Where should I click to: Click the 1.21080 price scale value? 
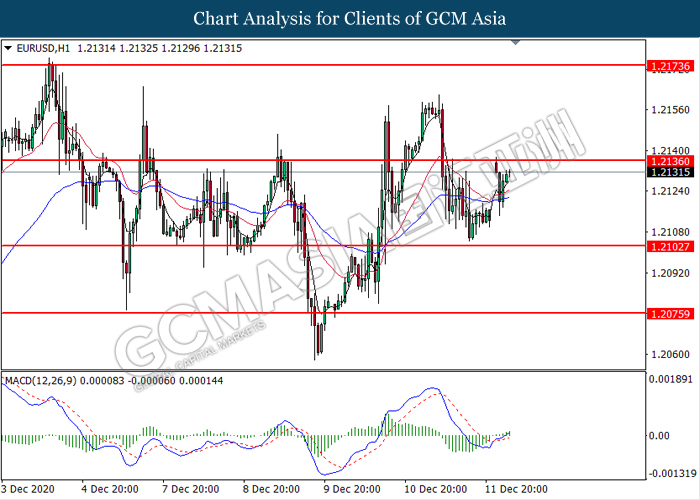(x=671, y=232)
